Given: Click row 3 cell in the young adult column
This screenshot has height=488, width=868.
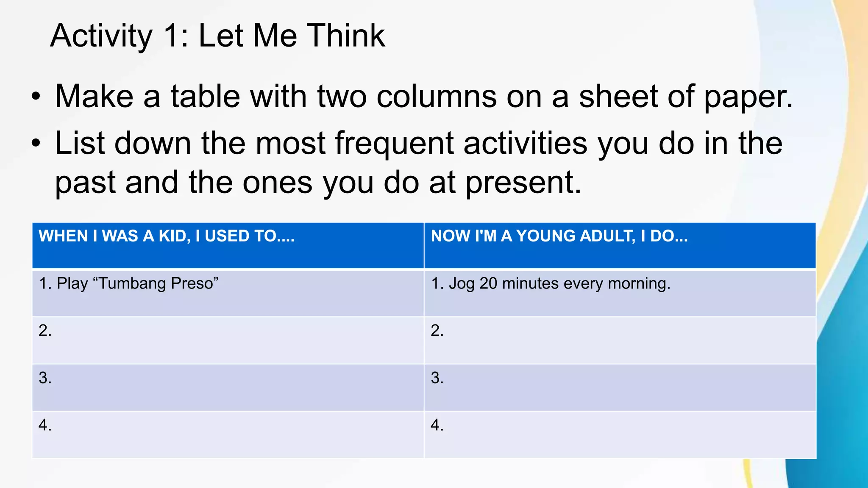Looking at the screenshot, I should point(620,387).
